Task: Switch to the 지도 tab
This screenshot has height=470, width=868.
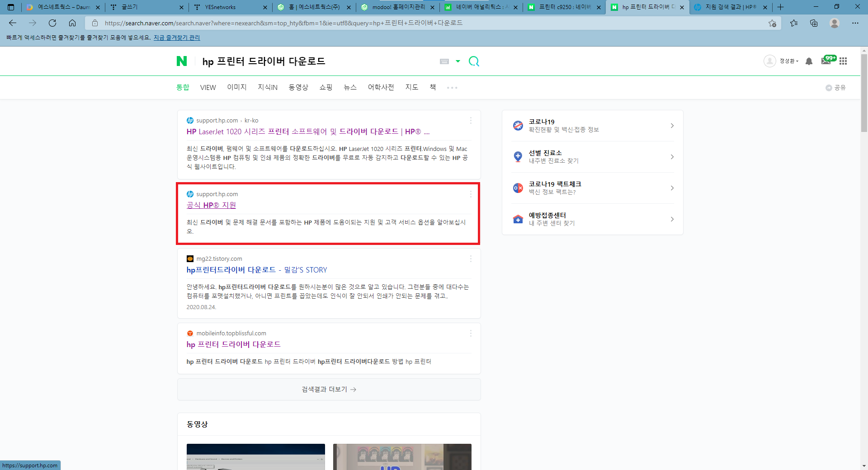Action: pos(411,87)
